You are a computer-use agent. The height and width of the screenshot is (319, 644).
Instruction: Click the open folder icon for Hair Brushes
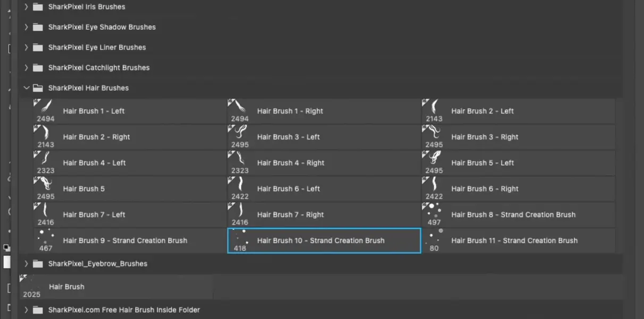coord(37,88)
